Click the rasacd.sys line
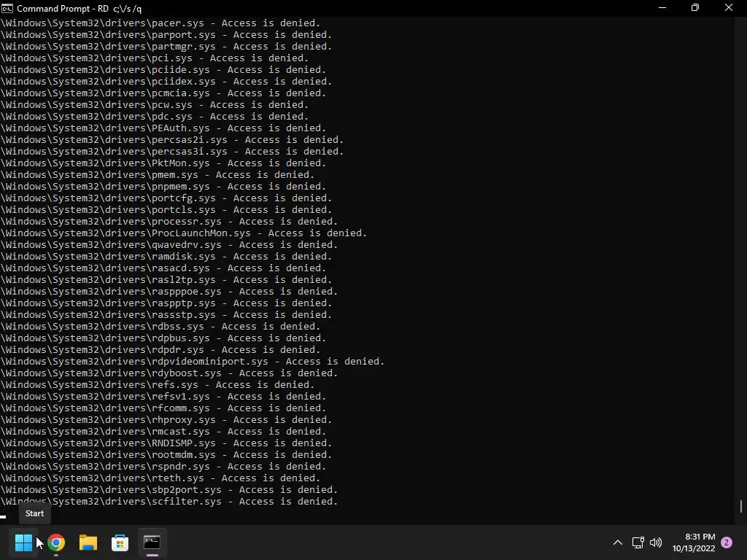 pyautogui.click(x=163, y=268)
